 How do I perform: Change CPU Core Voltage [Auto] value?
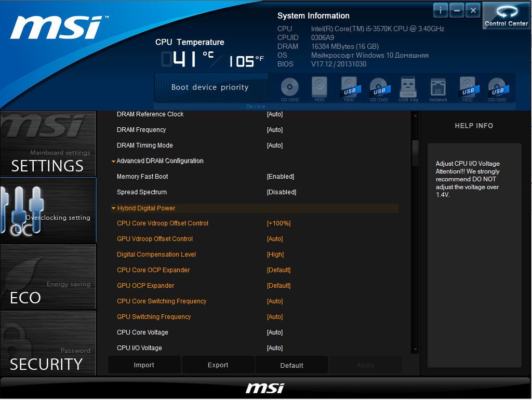pos(275,333)
